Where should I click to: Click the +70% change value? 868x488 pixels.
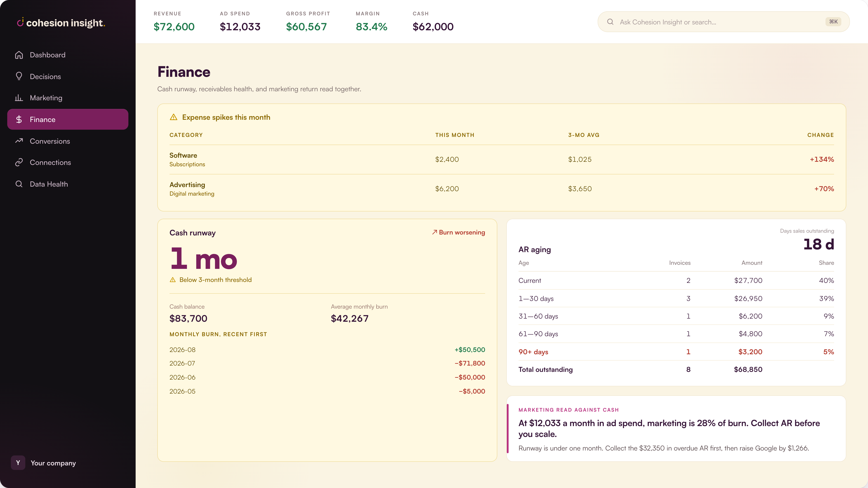[x=824, y=189]
